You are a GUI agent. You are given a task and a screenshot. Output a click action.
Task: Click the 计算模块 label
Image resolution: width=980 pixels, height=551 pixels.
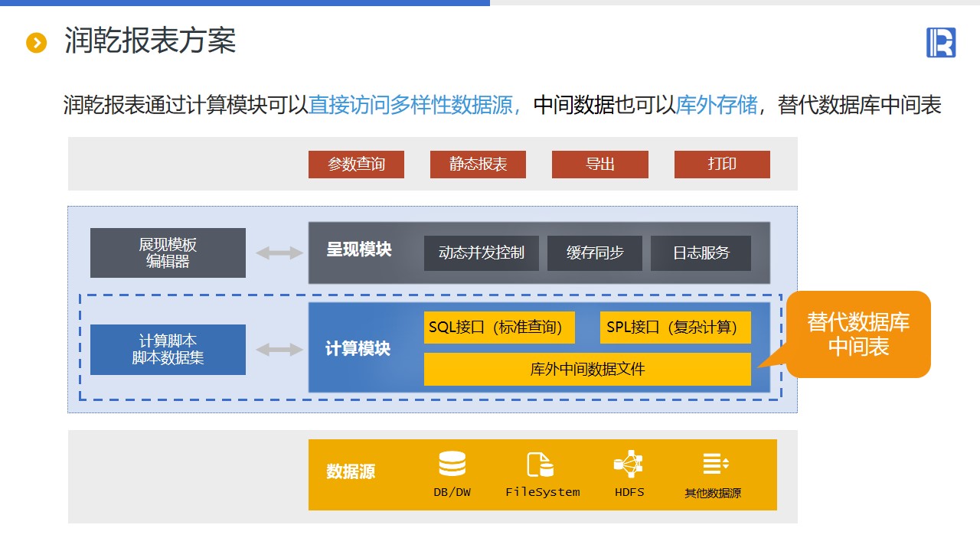(358, 349)
